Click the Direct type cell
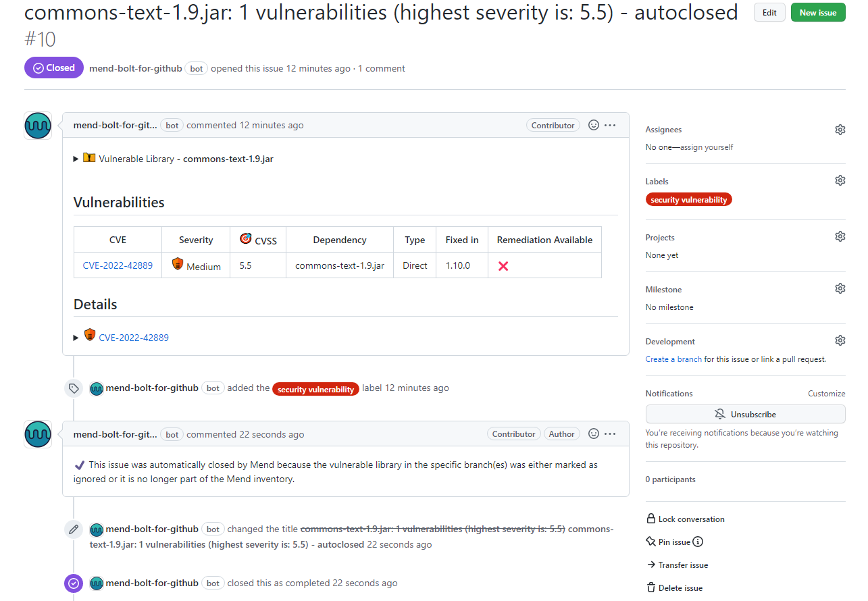 coord(415,265)
